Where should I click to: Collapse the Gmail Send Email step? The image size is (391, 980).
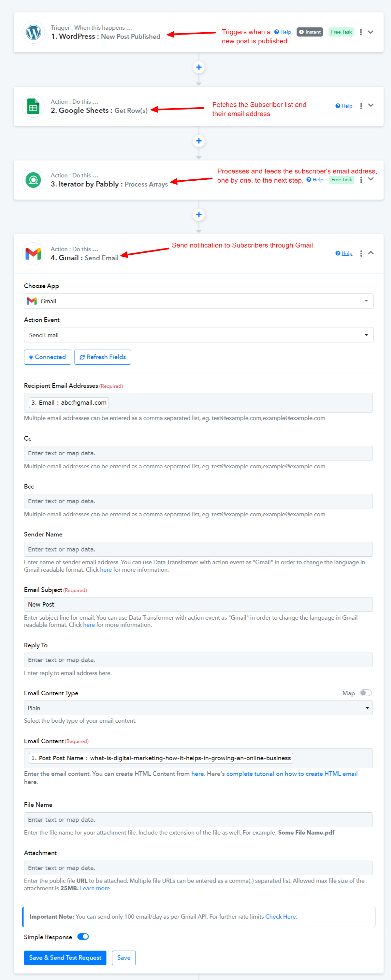(x=371, y=253)
